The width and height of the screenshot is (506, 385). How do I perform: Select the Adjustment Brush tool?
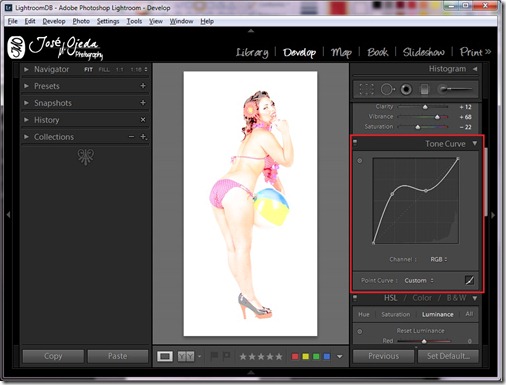(456, 89)
